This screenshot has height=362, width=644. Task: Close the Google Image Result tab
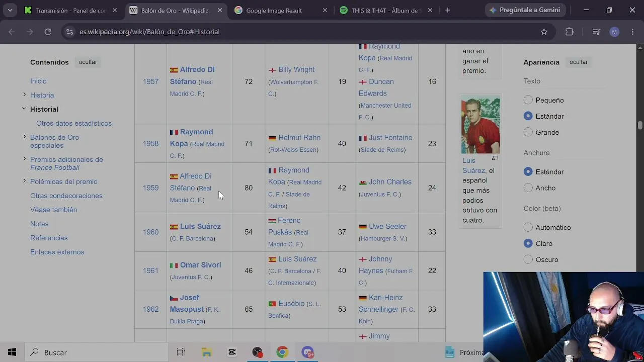(325, 10)
